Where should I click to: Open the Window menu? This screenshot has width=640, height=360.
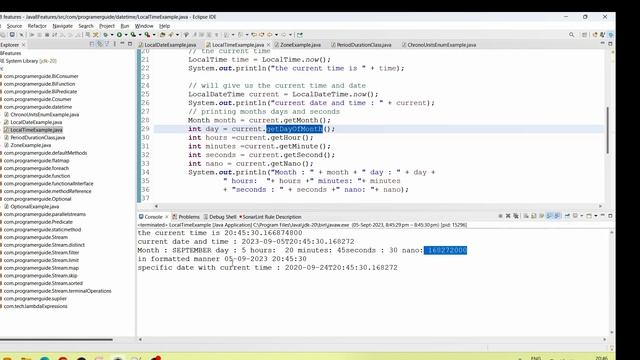click(x=144, y=26)
